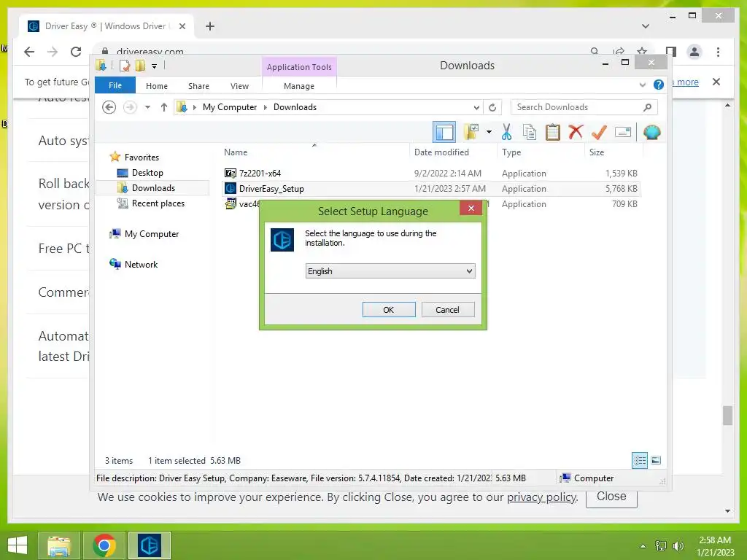The image size is (747, 560).
Task: Open the privacy policy link
Action: point(542,497)
